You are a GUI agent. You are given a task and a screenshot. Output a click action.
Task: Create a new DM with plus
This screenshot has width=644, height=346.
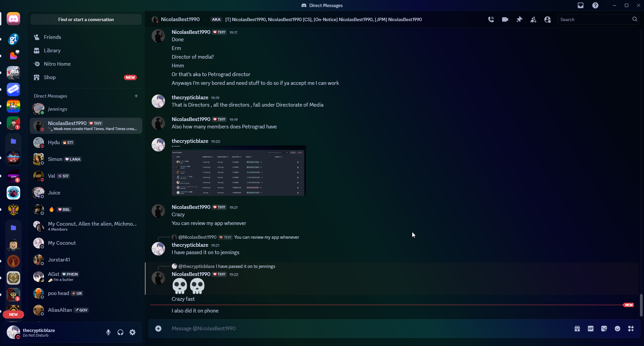tap(136, 96)
